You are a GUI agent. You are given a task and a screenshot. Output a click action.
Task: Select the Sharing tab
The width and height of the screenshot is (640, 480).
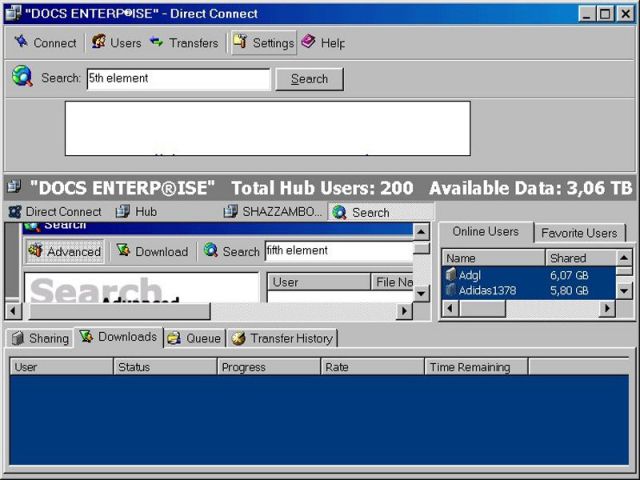pos(40,338)
